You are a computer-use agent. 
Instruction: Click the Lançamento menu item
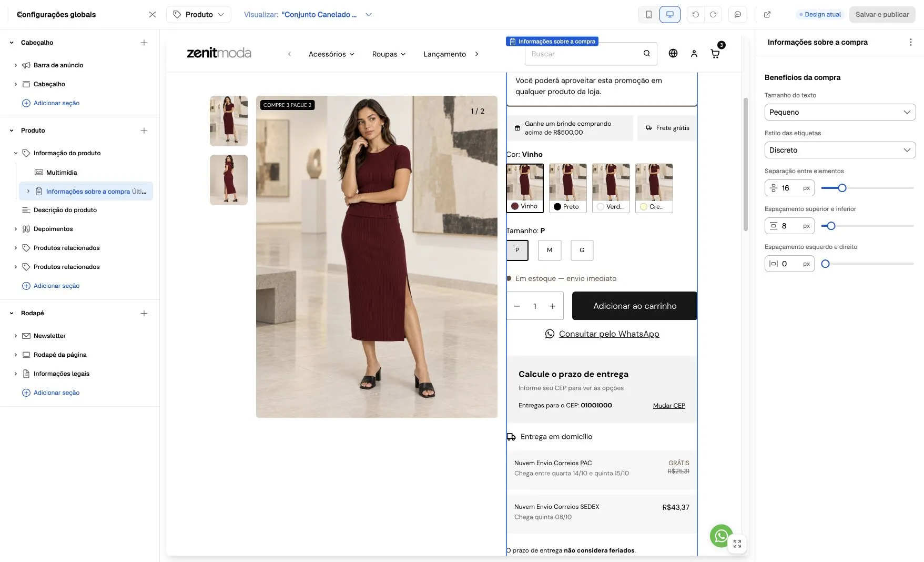[444, 54]
